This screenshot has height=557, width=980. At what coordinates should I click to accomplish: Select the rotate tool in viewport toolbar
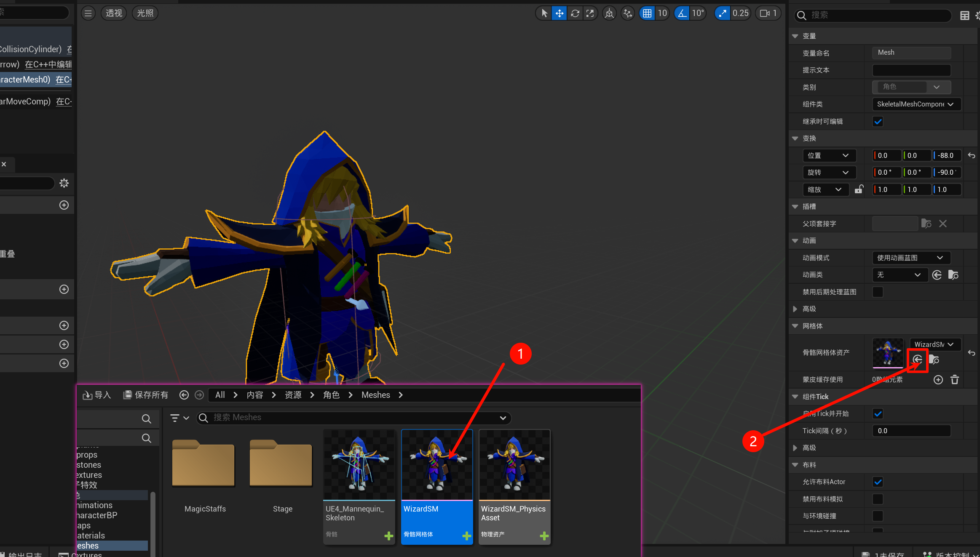click(575, 13)
